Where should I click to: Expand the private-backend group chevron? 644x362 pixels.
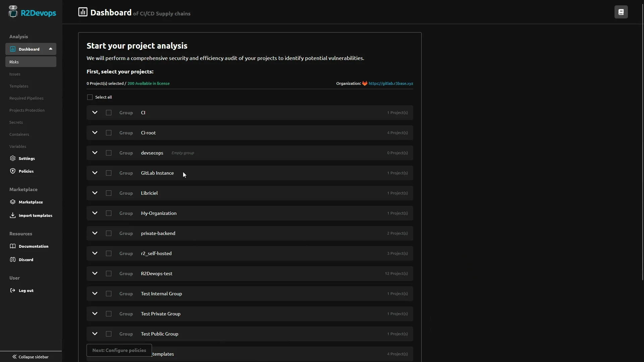pyautogui.click(x=95, y=233)
